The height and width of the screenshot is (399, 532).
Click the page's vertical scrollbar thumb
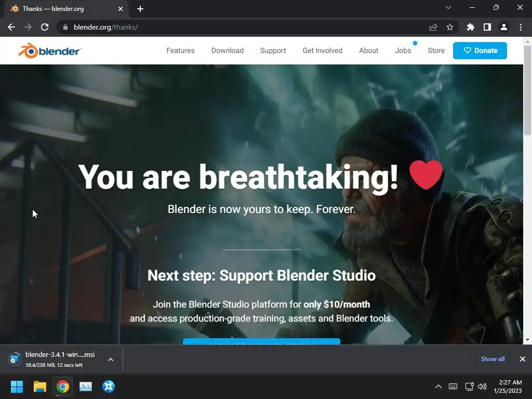coord(527,89)
